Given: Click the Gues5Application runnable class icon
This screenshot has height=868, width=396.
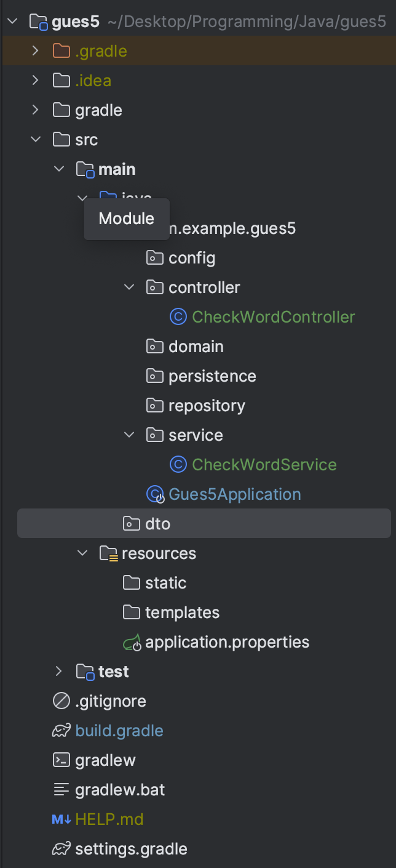Looking at the screenshot, I should tap(154, 494).
